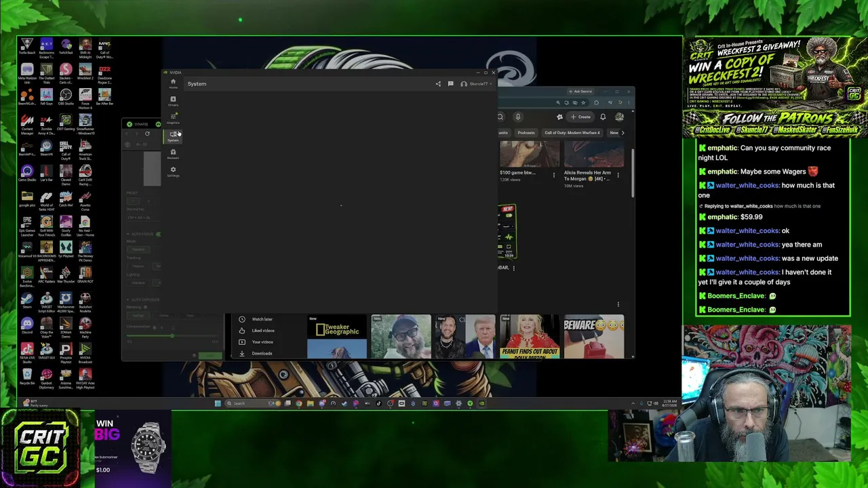The width and height of the screenshot is (868, 488).
Task: Open the feedback icon in NVIDIA app header
Action: [x=450, y=84]
